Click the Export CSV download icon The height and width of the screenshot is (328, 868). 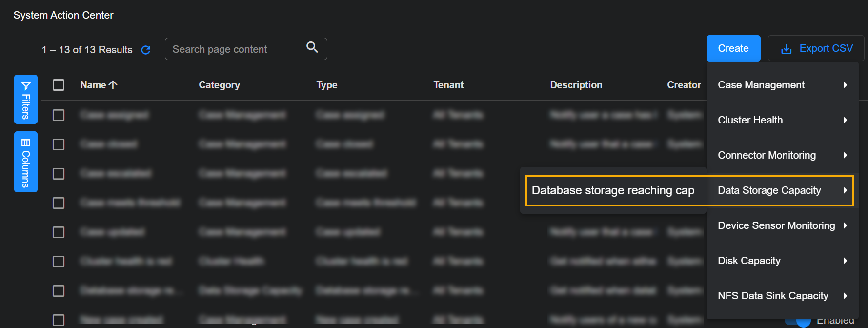point(786,49)
